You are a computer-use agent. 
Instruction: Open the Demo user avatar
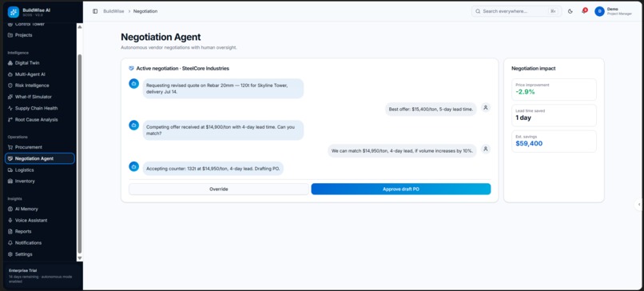coord(599,11)
